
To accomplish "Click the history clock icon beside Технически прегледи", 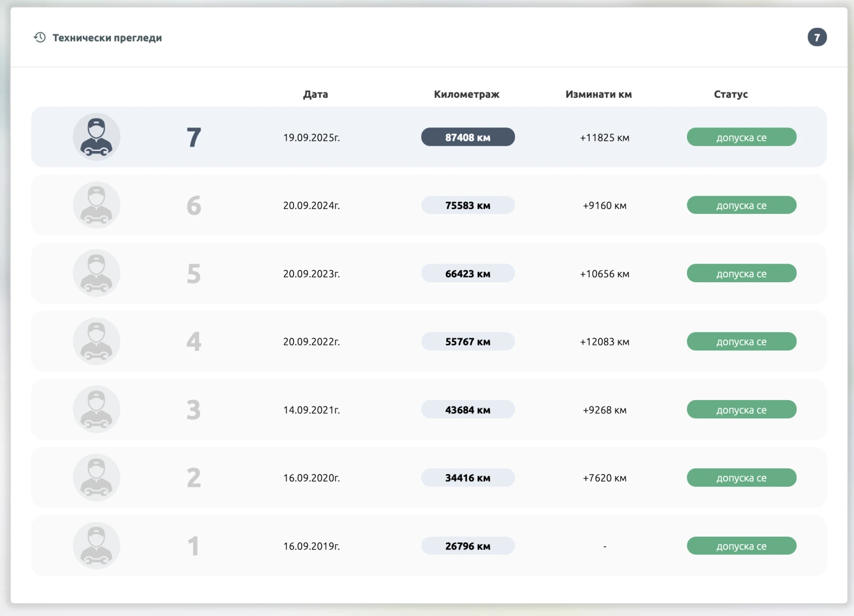I will (39, 37).
